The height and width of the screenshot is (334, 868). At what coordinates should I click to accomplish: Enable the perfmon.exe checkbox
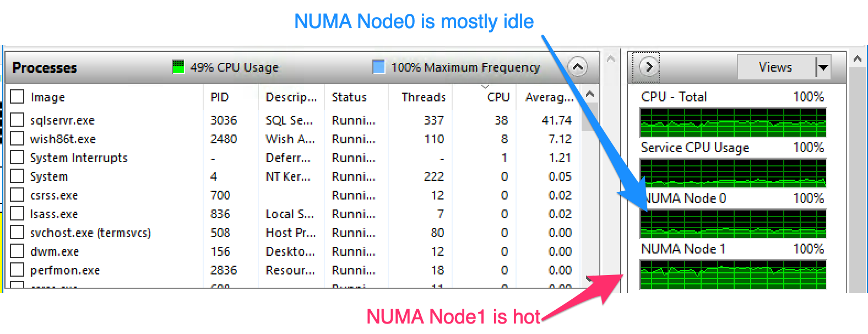(18, 270)
